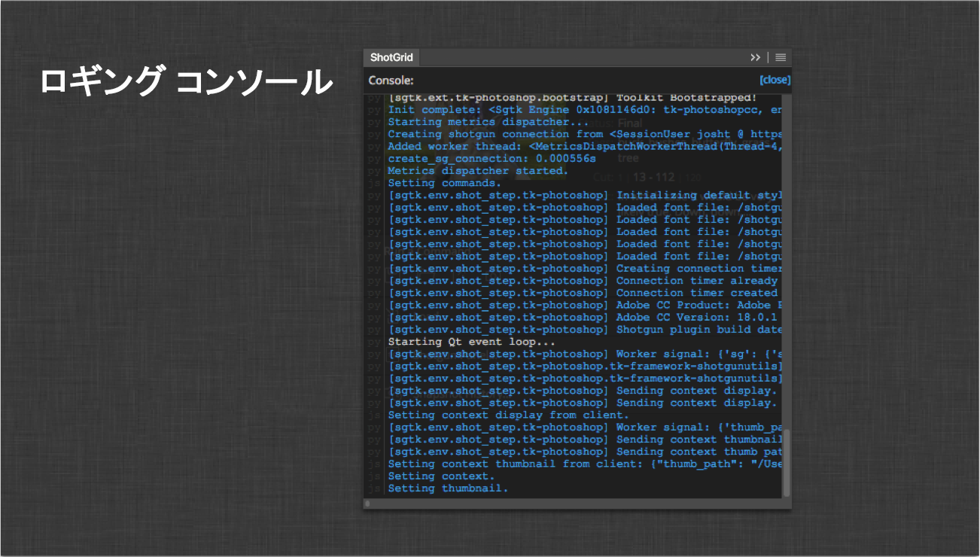980x557 pixels.
Task: Close the console via the [close] link
Action: click(x=775, y=80)
